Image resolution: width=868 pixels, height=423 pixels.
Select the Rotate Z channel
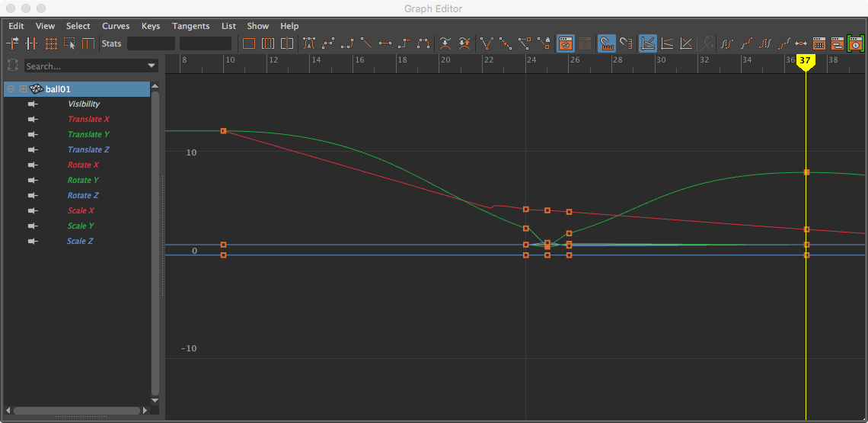click(84, 195)
